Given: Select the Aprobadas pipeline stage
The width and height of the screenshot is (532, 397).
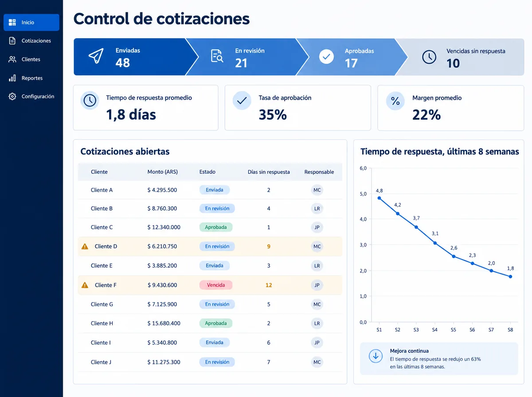Looking at the screenshot, I should pyautogui.click(x=352, y=57).
